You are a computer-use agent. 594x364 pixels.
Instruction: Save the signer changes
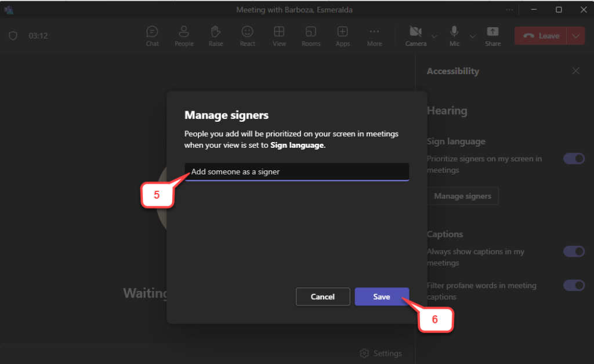(382, 296)
